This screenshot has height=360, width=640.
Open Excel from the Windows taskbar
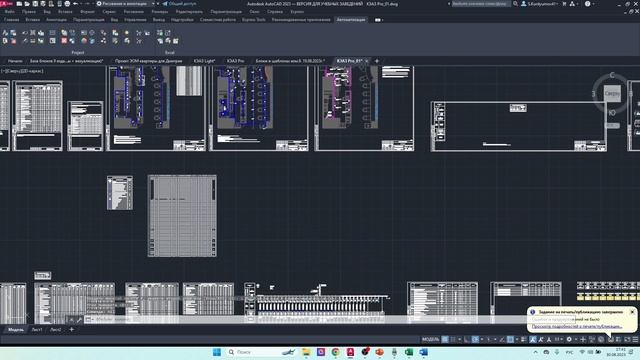click(x=409, y=352)
